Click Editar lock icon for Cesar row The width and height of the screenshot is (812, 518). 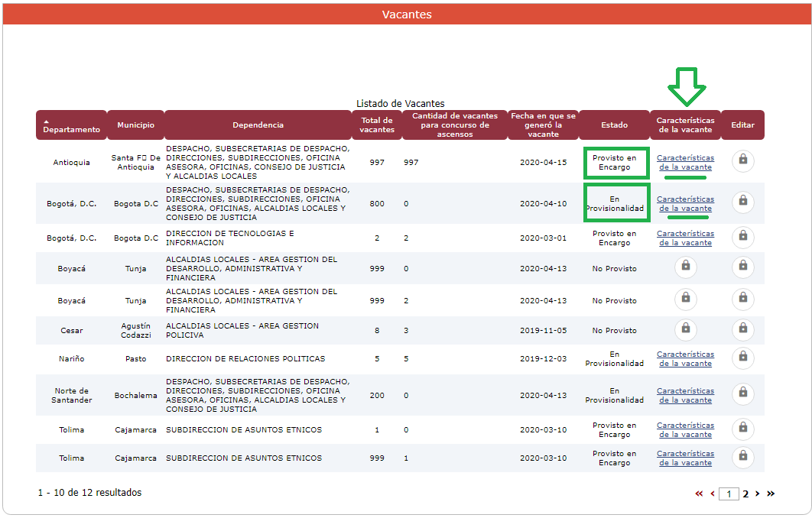pyautogui.click(x=742, y=329)
